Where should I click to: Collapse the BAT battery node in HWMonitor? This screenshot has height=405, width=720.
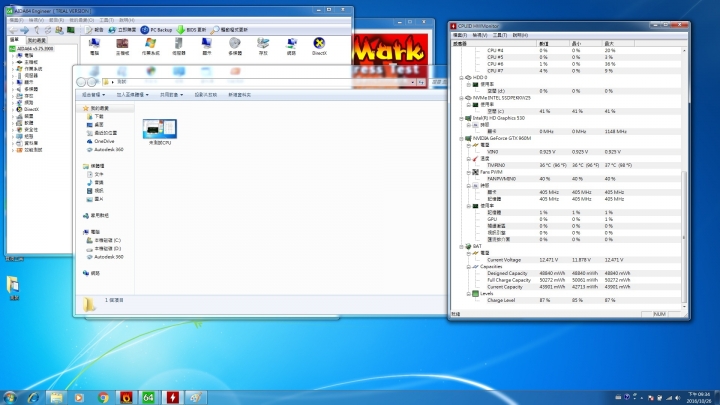[x=461, y=247]
